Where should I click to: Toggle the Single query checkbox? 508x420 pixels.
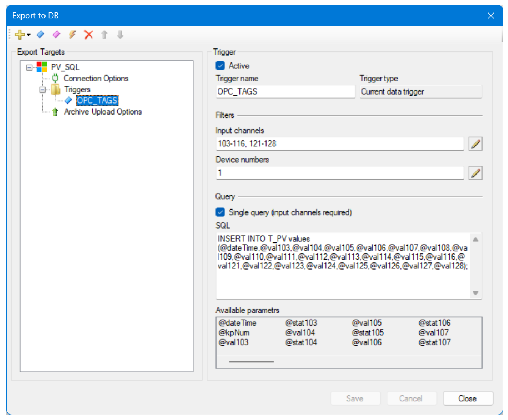tap(220, 212)
